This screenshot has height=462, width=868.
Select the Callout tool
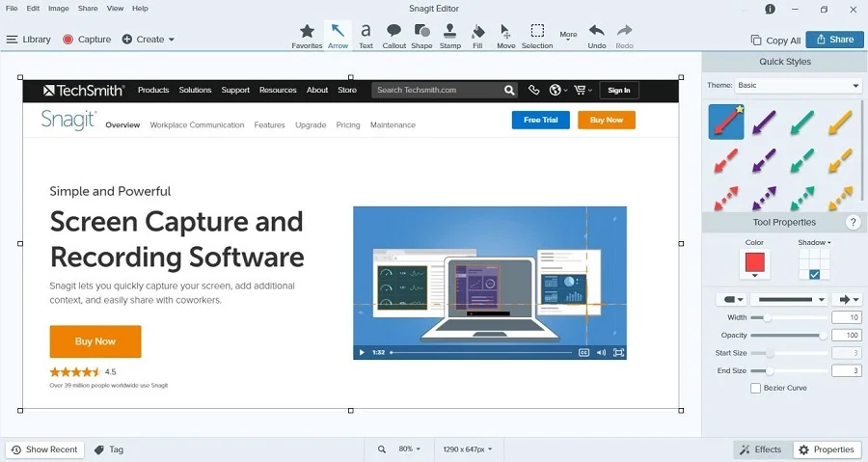(393, 36)
